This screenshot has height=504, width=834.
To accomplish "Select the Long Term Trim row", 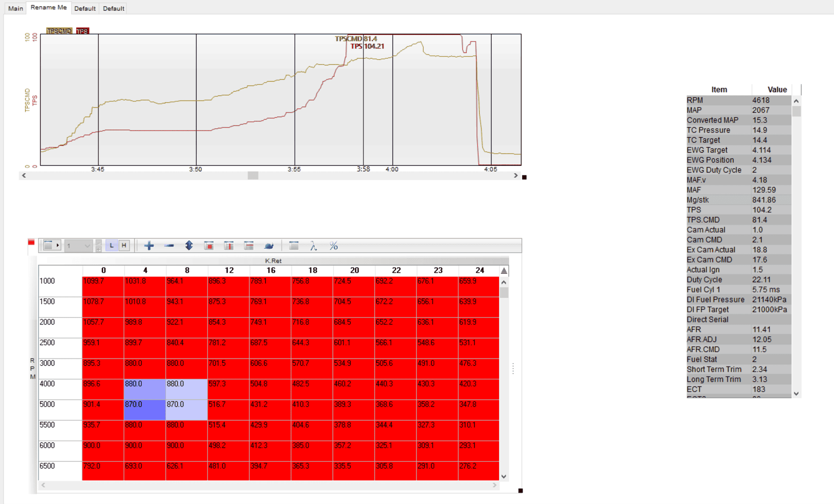I will (739, 379).
